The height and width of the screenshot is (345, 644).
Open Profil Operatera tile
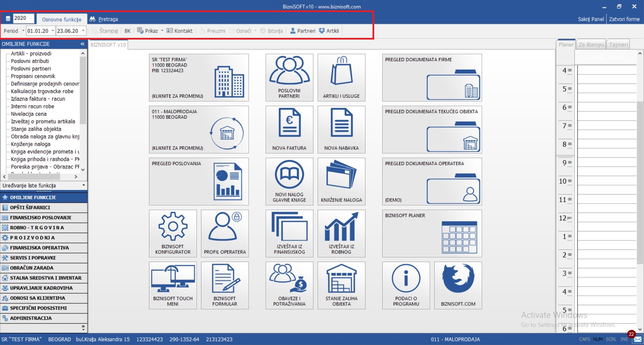(225, 233)
